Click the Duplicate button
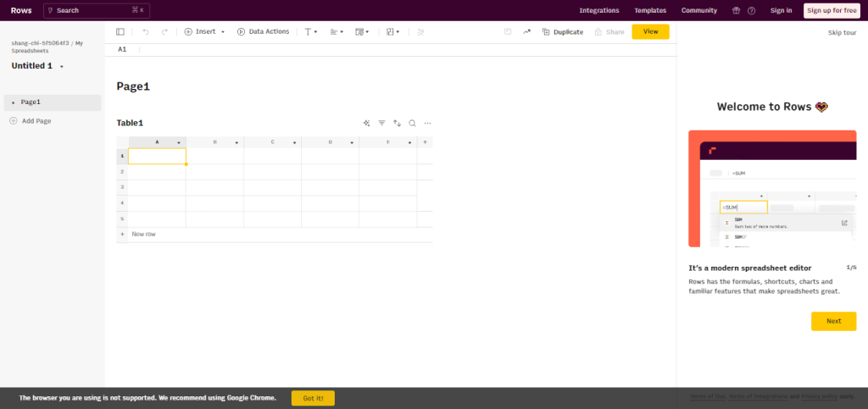Screen dimensions: 868x409 click(563, 32)
